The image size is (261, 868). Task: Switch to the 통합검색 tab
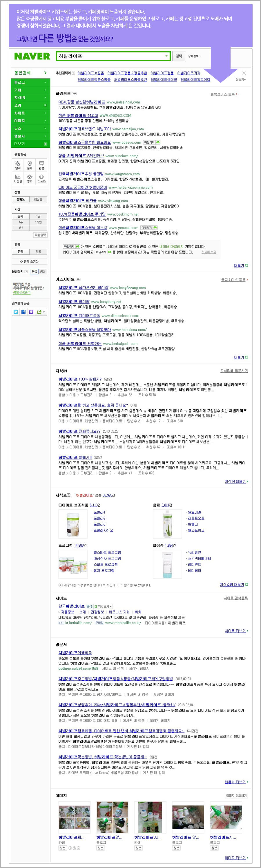pyautogui.click(x=30, y=73)
